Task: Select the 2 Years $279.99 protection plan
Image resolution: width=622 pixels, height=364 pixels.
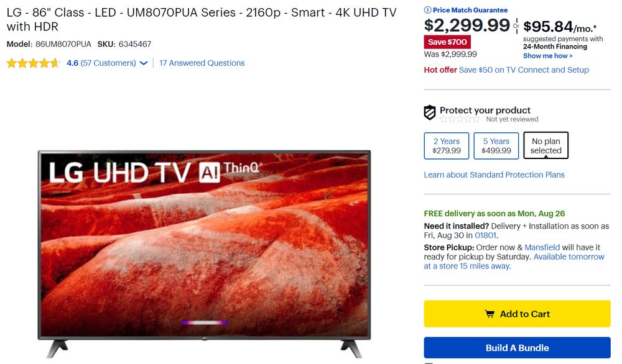Action: click(x=446, y=146)
